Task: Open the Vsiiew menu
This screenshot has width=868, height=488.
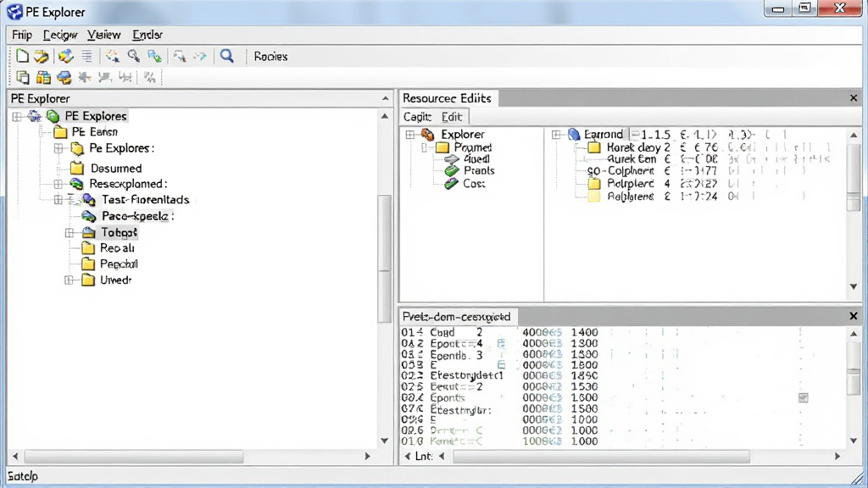Action: (x=104, y=35)
